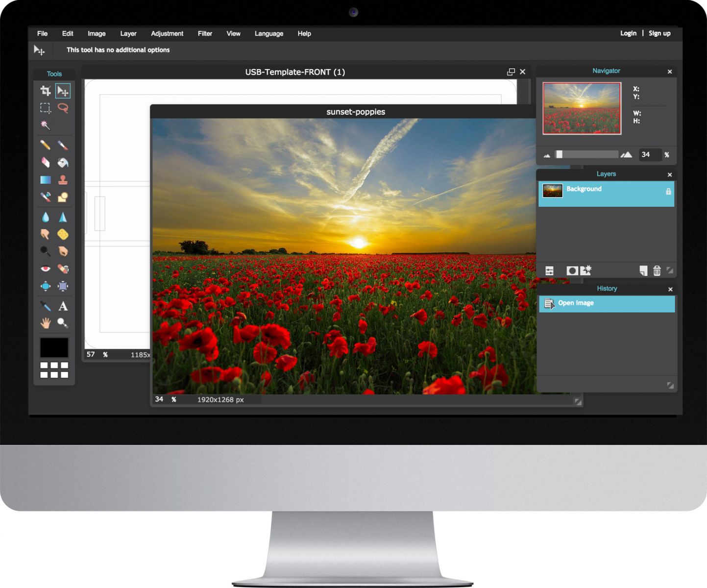707x588 pixels.
Task: Select the Red Eye Reduction tool
Action: pyautogui.click(x=46, y=269)
